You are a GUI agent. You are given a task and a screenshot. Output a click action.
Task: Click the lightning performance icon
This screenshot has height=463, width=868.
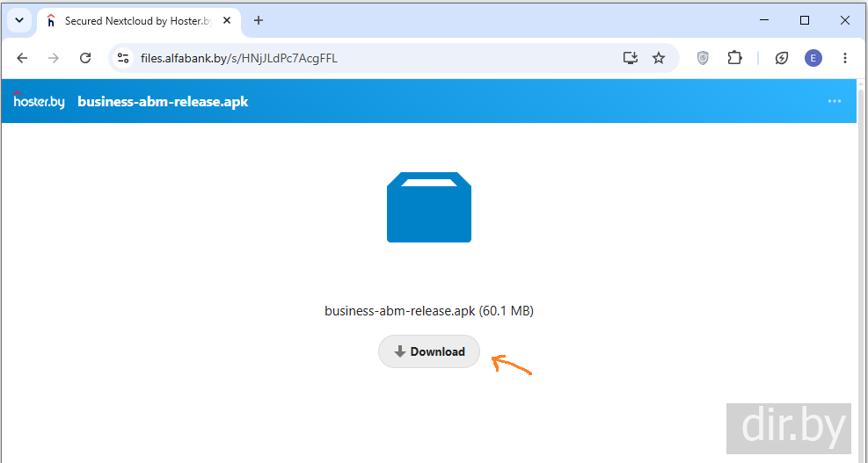tap(782, 58)
